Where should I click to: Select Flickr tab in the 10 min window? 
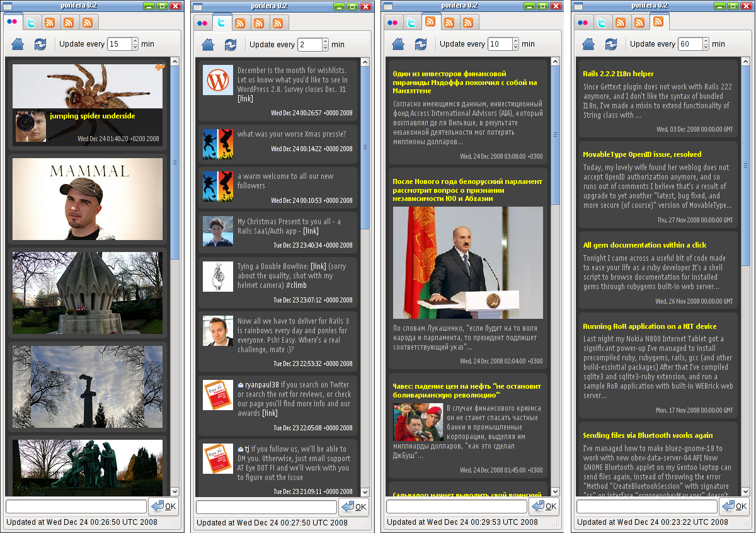pyautogui.click(x=392, y=23)
